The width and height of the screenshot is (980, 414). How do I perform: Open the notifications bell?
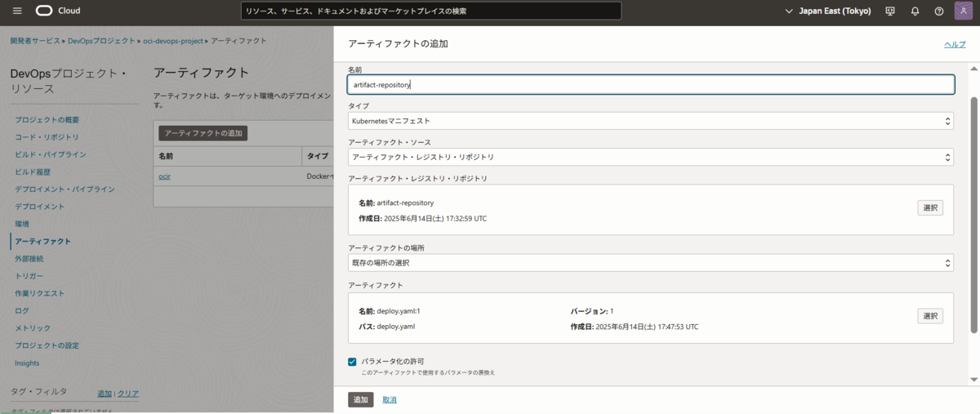click(x=915, y=11)
